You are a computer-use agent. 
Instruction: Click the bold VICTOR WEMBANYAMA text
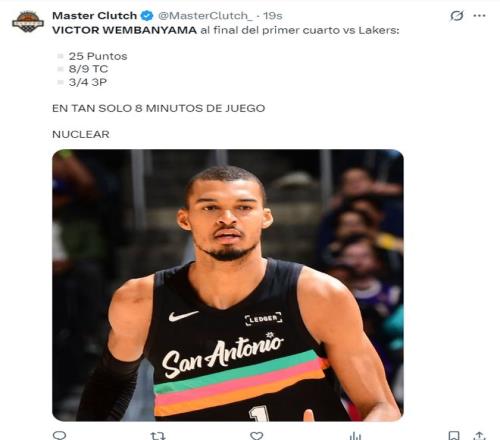point(125,30)
